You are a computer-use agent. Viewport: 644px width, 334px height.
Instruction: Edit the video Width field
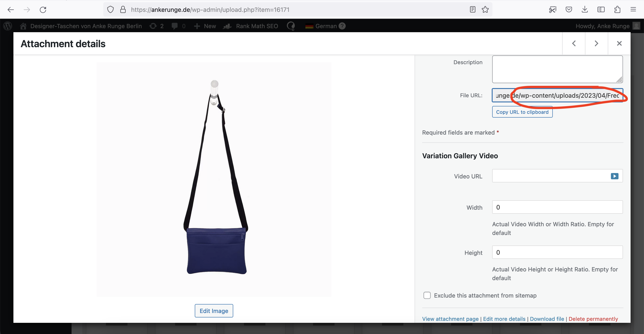(557, 207)
